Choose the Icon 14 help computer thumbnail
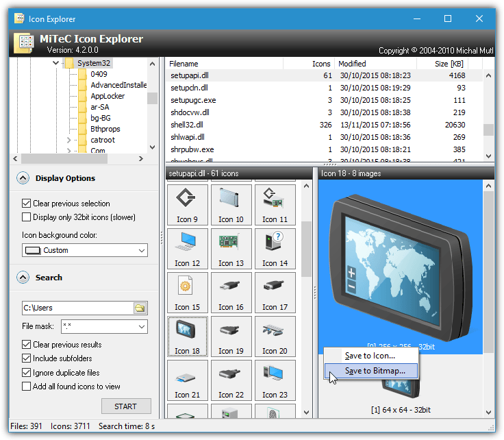 [x=275, y=249]
